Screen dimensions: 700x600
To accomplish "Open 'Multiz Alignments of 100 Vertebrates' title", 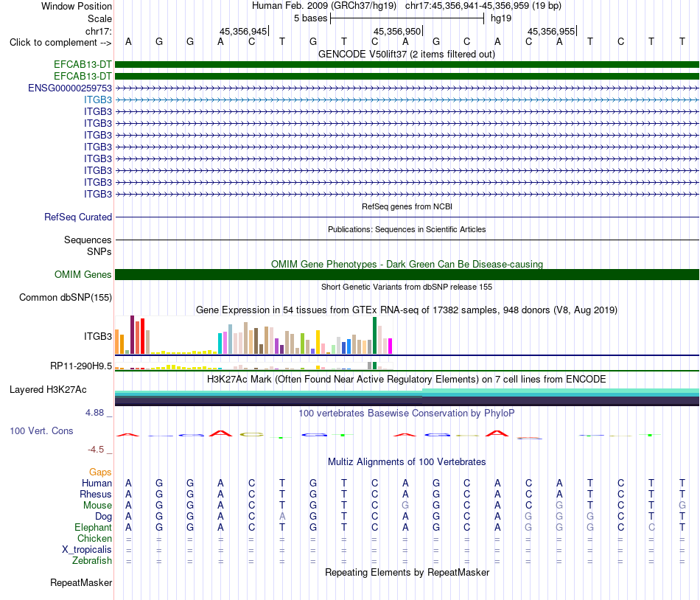I will pos(406,461).
